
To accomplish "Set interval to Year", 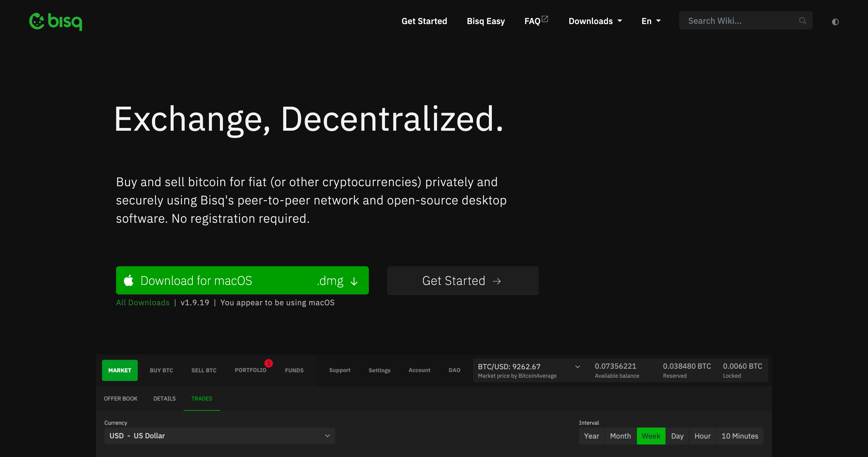I will [591, 436].
